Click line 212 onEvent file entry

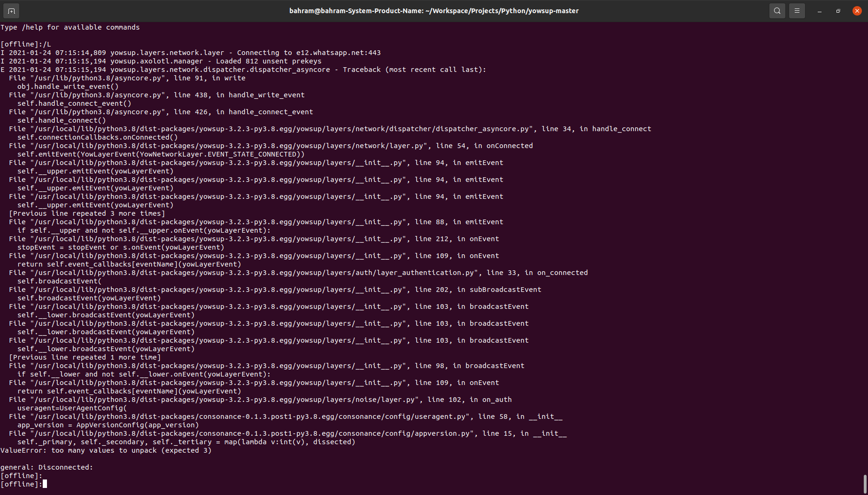click(254, 239)
